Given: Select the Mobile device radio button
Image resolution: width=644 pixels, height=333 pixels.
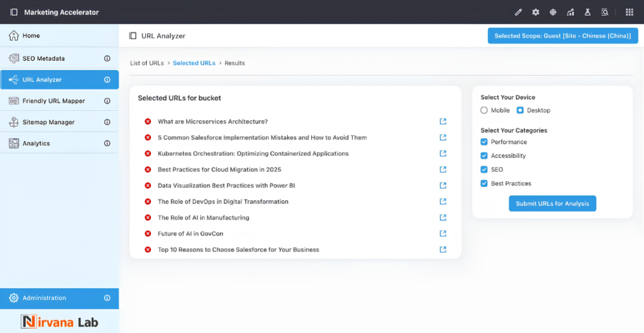Looking at the screenshot, I should click(484, 110).
